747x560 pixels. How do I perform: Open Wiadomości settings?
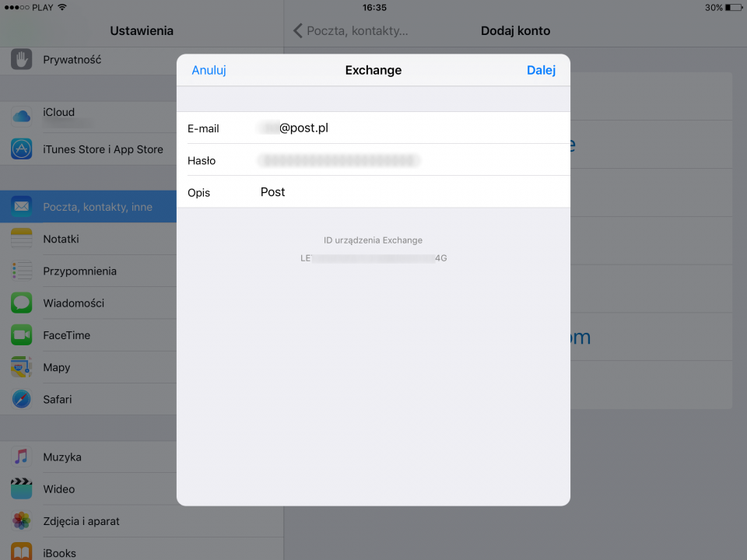tap(88, 303)
